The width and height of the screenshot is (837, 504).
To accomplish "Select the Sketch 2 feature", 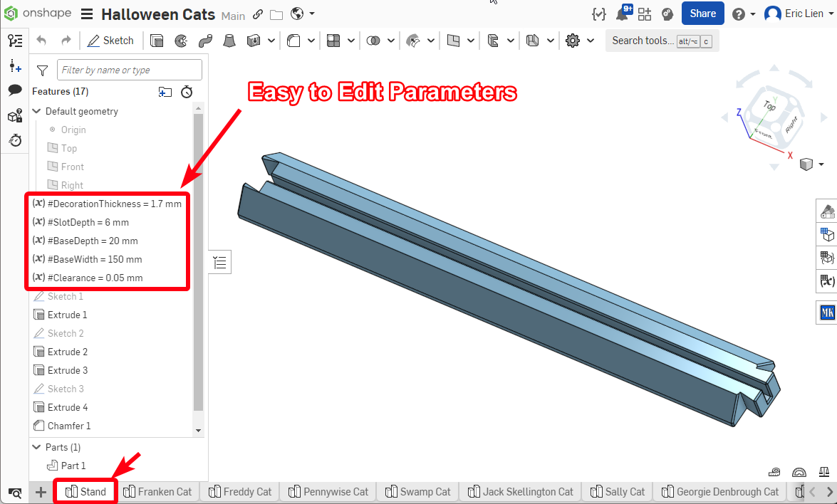I will click(x=58, y=333).
